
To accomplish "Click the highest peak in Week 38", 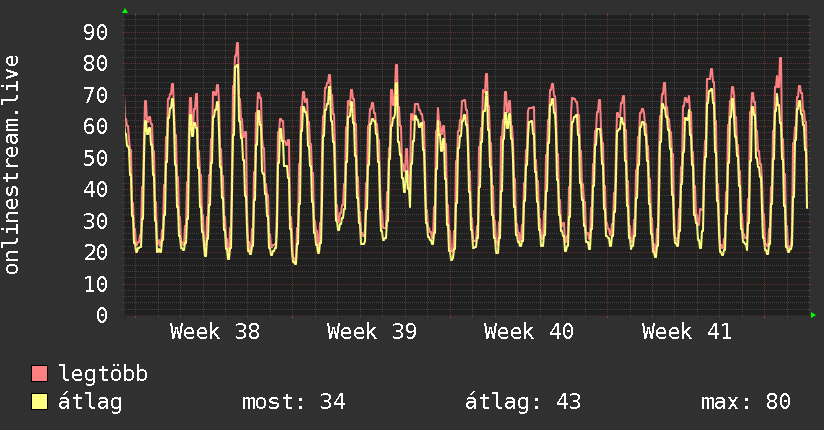I will tap(237, 44).
